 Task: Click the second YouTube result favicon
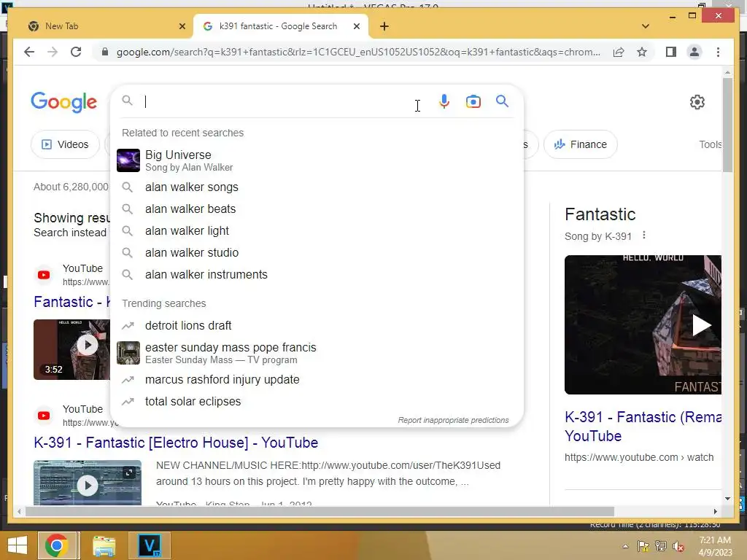click(44, 416)
